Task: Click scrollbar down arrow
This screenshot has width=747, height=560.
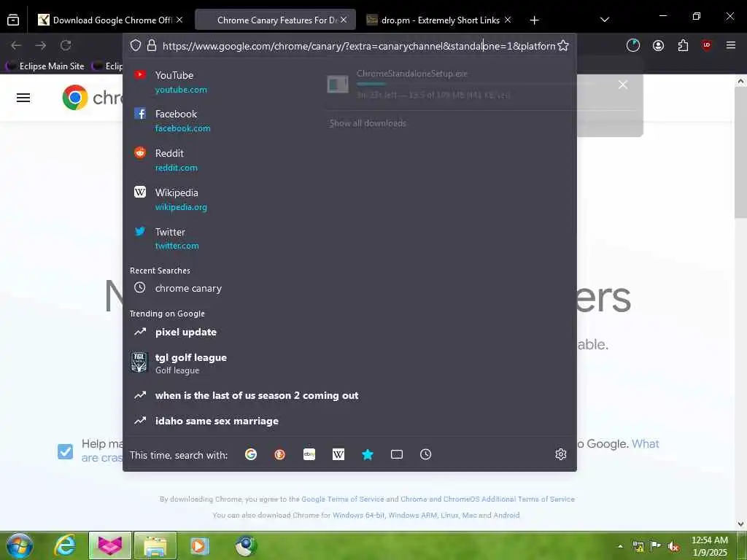Action: (x=740, y=524)
